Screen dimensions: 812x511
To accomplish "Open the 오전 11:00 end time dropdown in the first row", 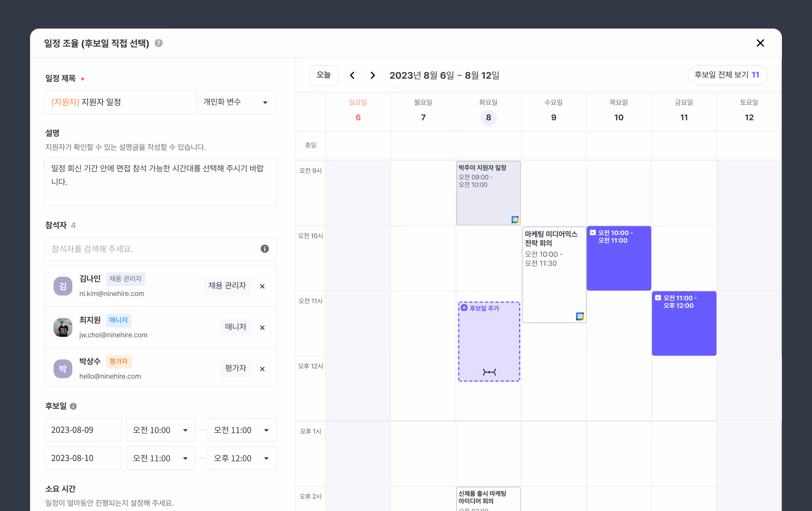I will click(x=242, y=430).
